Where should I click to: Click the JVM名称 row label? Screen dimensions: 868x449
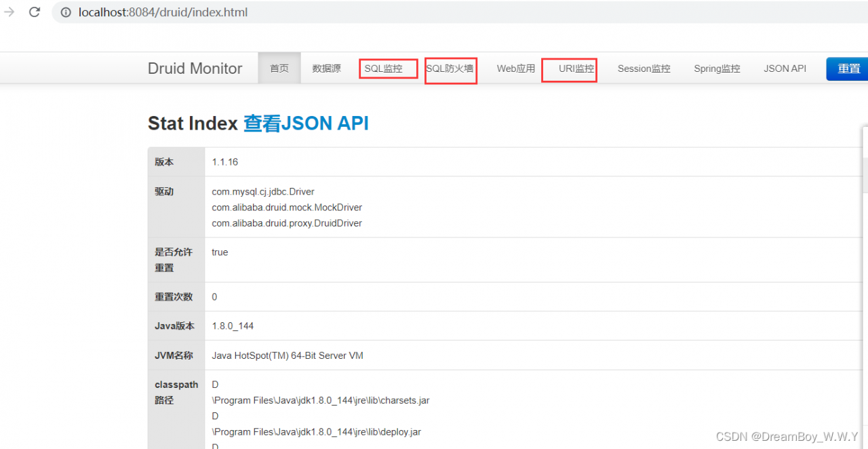174,355
